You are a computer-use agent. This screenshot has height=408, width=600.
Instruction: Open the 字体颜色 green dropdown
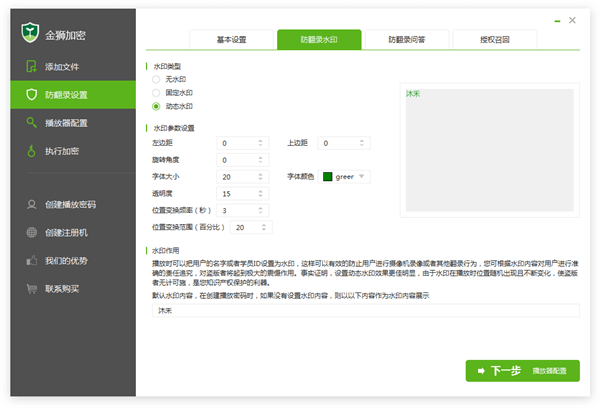(344, 176)
